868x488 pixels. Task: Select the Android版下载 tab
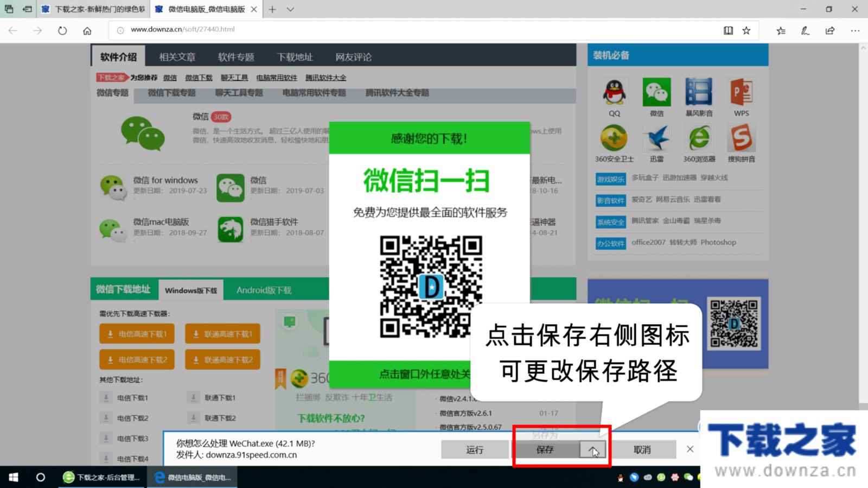[x=264, y=290]
